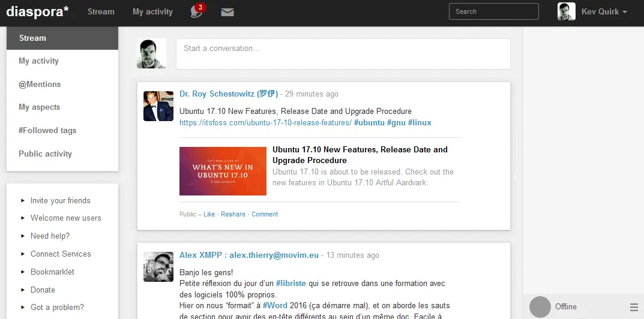Click Alex XMPP's avatar image
Viewport: 644px width, 319px height.
click(158, 267)
